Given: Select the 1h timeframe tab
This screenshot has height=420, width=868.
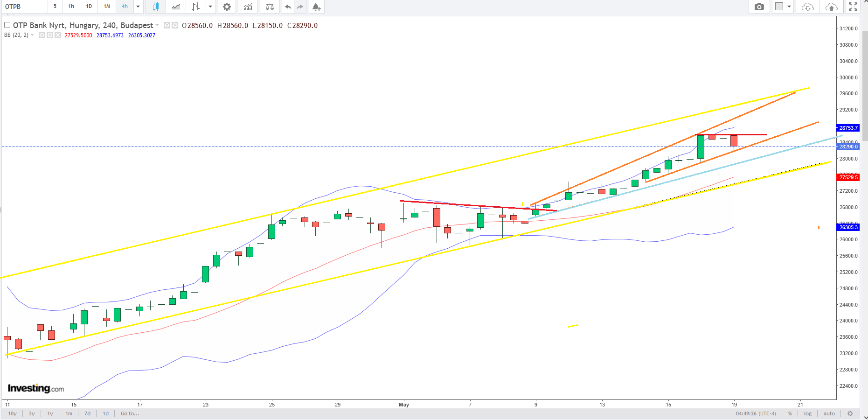Looking at the screenshot, I should (x=71, y=7).
